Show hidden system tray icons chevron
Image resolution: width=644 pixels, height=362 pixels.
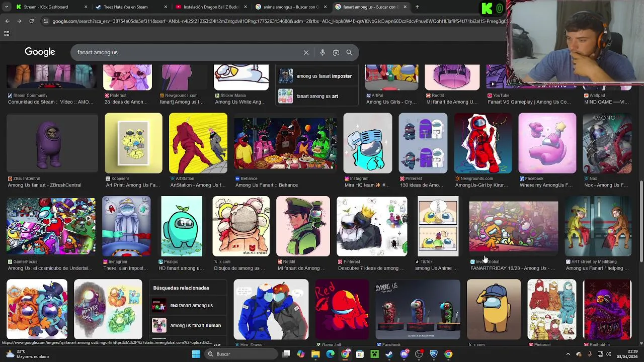coord(568,354)
